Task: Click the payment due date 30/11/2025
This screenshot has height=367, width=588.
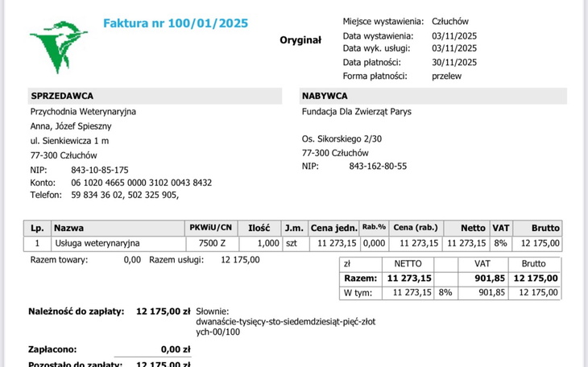Action: 454,62
